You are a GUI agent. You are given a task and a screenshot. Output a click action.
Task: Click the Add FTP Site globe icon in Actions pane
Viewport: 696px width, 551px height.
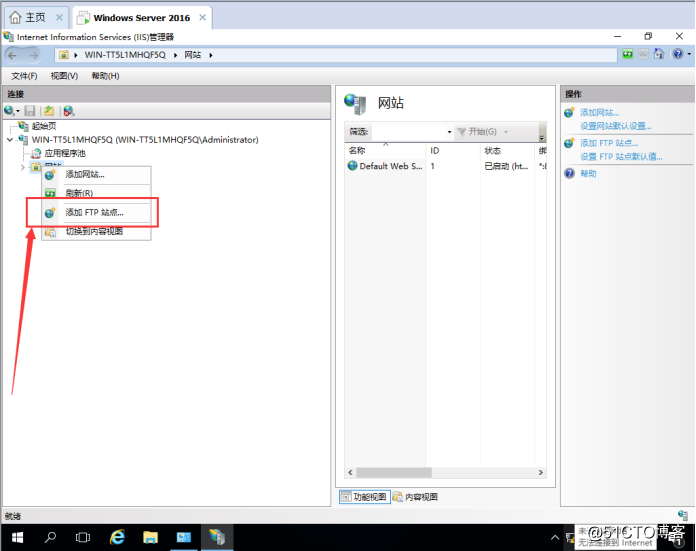[569, 143]
